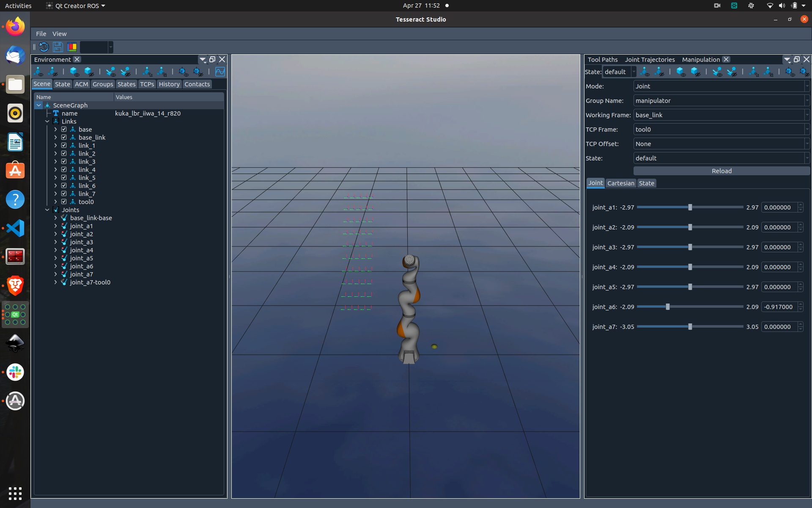Open the View menu
Screen dimensions: 812x508
tap(59, 33)
